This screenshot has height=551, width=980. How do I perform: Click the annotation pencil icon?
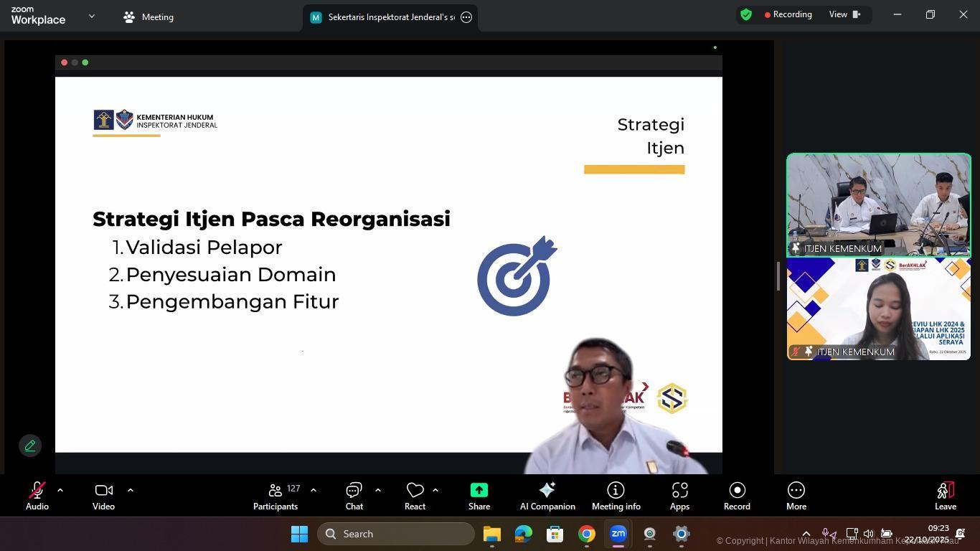(x=30, y=446)
